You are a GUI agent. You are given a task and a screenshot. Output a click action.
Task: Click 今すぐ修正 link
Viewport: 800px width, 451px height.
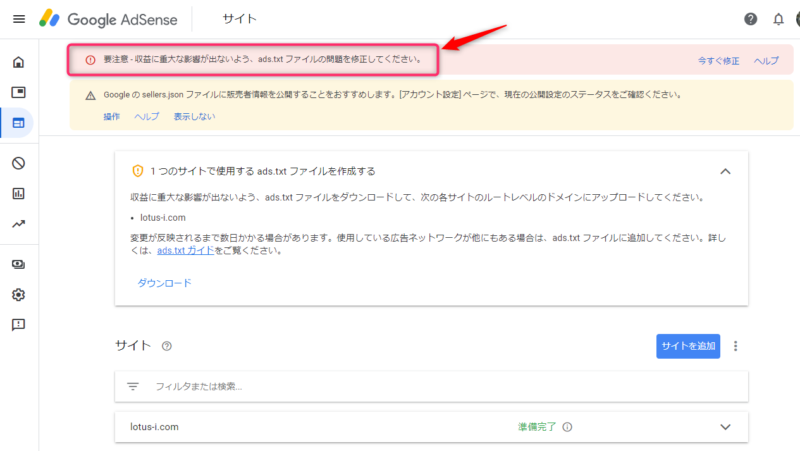pos(718,61)
